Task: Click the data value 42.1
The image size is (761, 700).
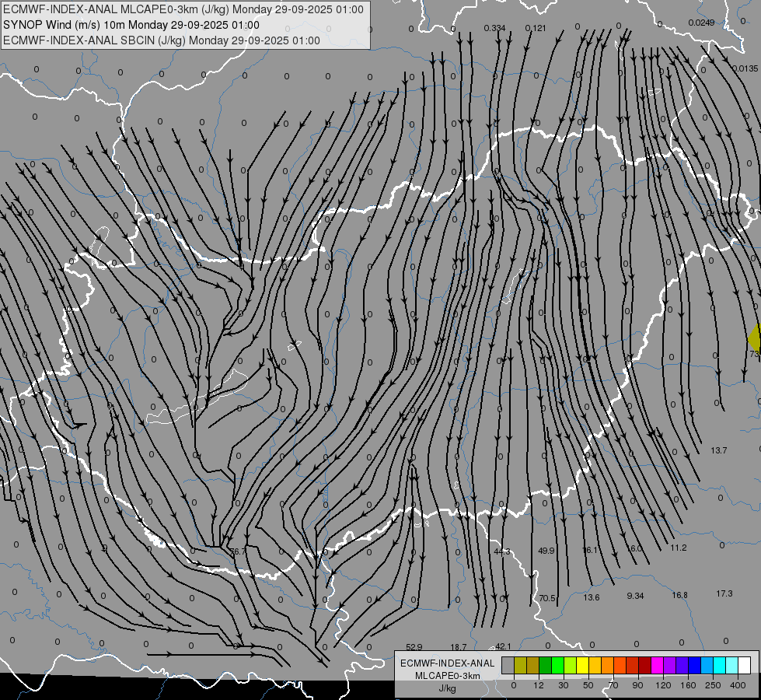Action: click(503, 646)
